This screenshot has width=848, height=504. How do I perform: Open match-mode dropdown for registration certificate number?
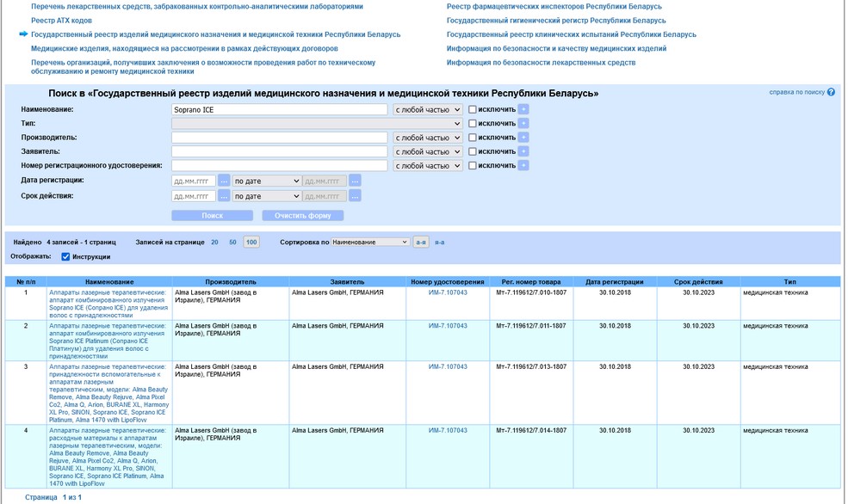pos(427,166)
